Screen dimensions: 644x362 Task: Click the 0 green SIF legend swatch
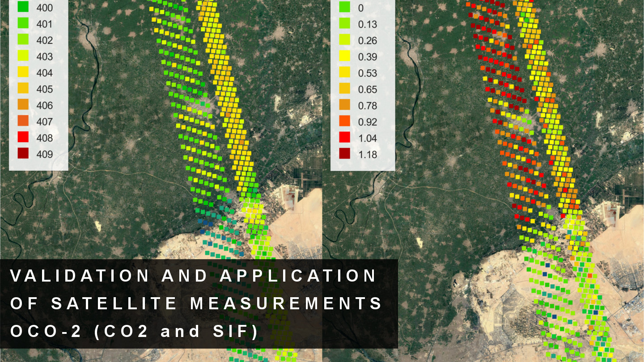[x=344, y=8]
